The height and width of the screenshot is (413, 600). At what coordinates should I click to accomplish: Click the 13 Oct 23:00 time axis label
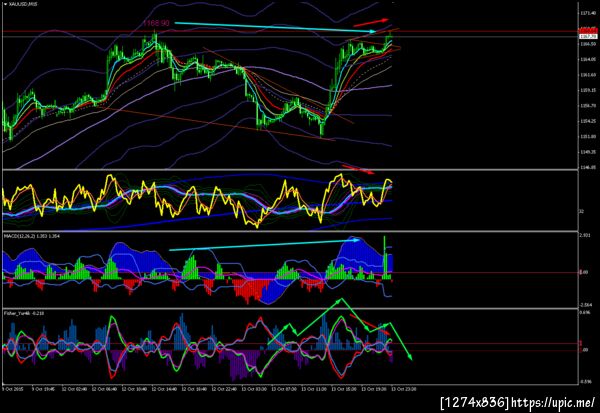[x=404, y=389]
